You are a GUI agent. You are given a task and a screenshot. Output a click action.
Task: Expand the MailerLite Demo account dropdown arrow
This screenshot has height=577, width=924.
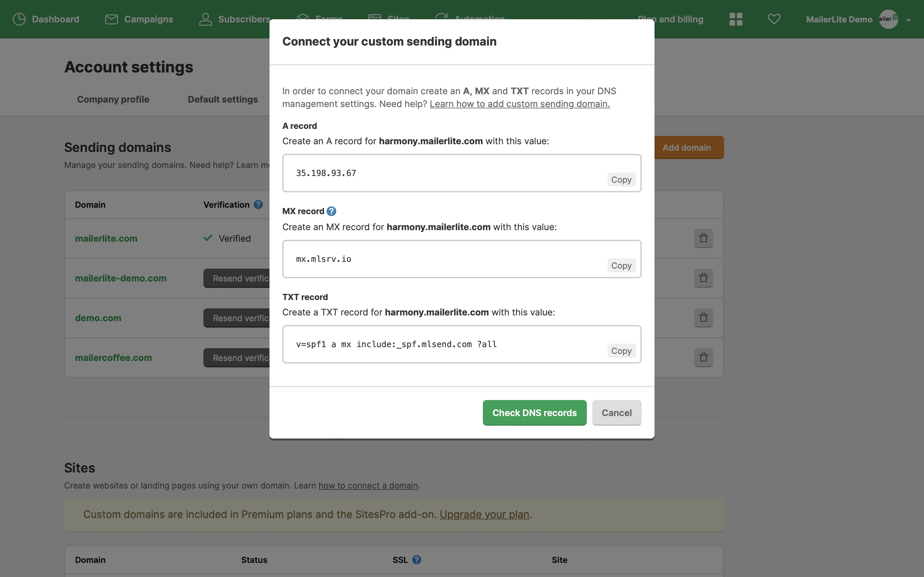coord(908,20)
